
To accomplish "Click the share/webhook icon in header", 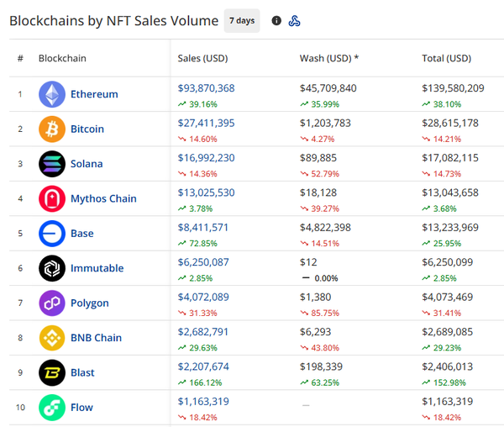I will [x=295, y=21].
